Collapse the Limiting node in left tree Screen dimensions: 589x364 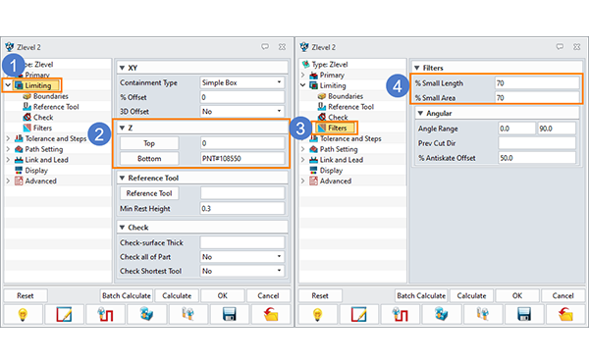point(8,85)
